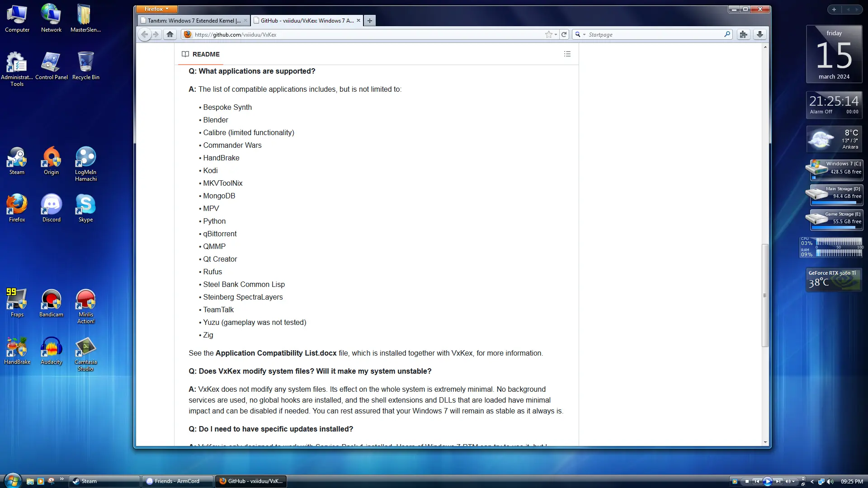Select the Firefox desktop shortcut
The width and height of the screenshot is (868, 488).
pyautogui.click(x=17, y=208)
